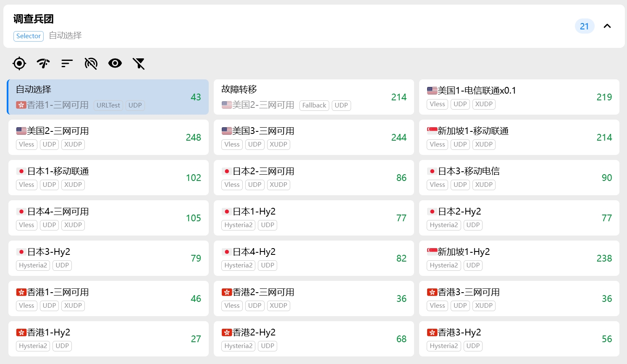Click the 248 latency on 美国2-三网可用
The width and height of the screenshot is (627, 364).
193,137
